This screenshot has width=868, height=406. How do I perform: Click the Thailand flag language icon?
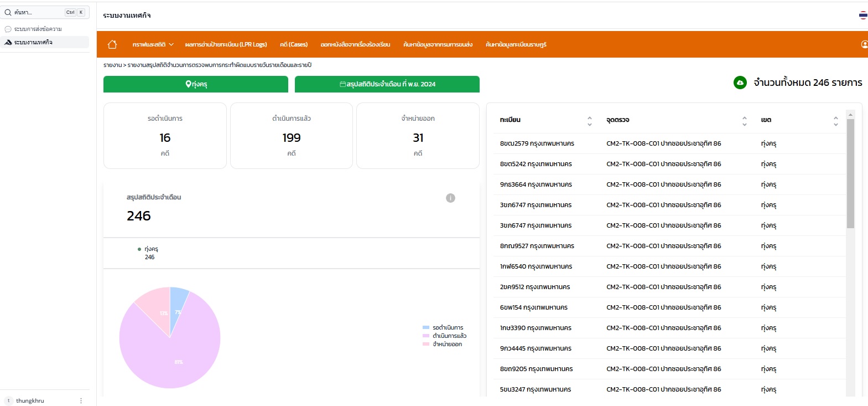tap(863, 16)
